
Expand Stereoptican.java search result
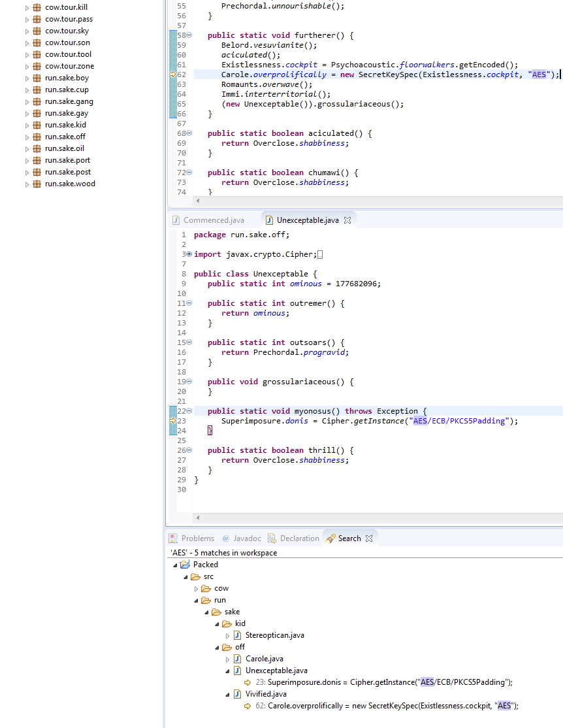coord(227,636)
